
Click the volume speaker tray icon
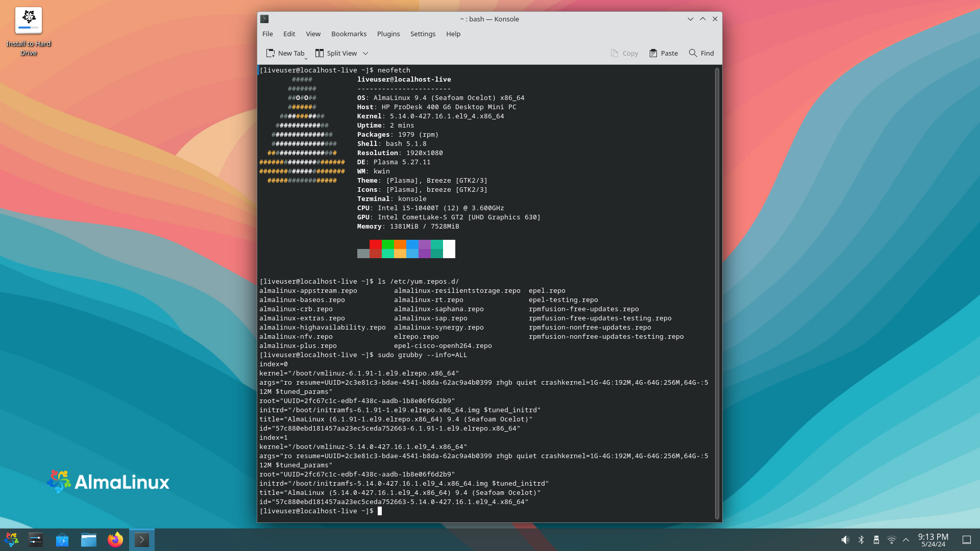pos(845,540)
